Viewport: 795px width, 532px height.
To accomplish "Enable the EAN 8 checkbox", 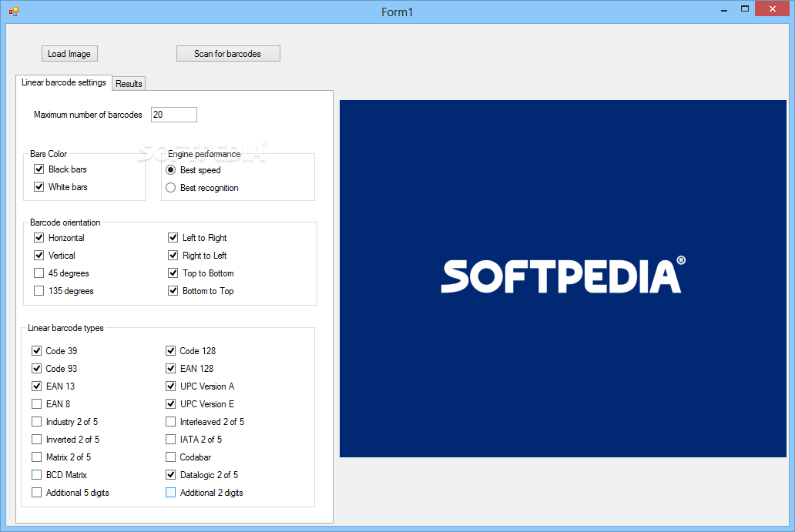I will point(36,404).
